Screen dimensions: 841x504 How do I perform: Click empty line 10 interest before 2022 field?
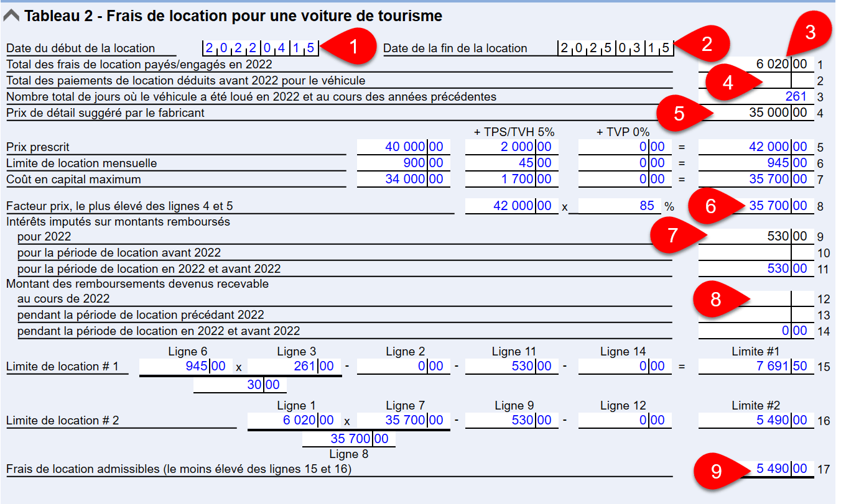pyautogui.click(x=756, y=252)
